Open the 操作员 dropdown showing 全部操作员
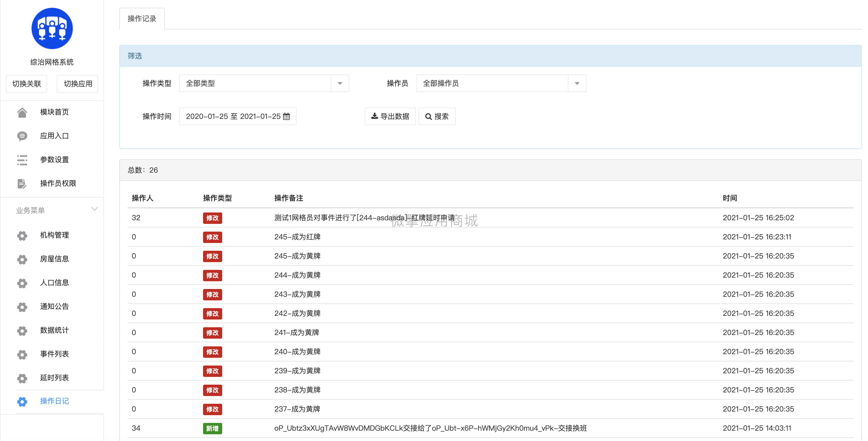868x441 pixels. point(501,83)
